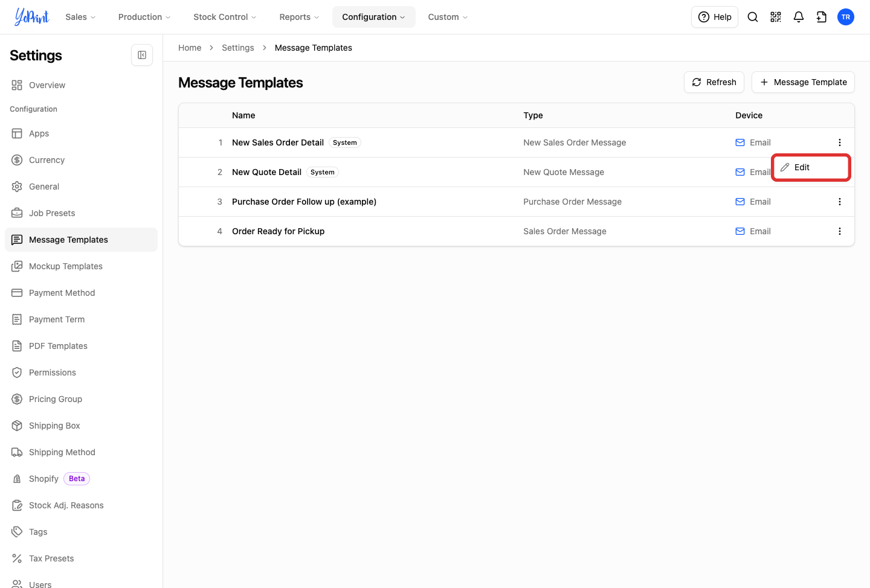Follow the Settings breadcrumb link
The width and height of the screenshot is (870, 588).
238,48
